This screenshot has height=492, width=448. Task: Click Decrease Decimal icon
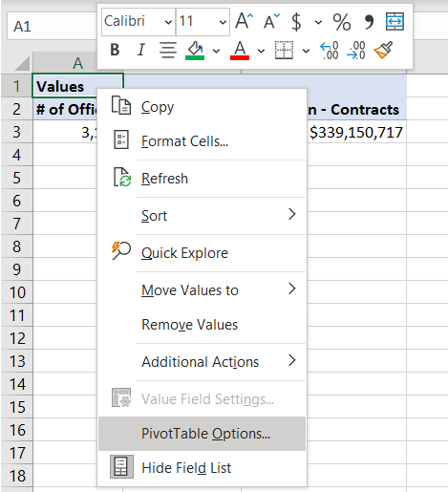point(355,51)
